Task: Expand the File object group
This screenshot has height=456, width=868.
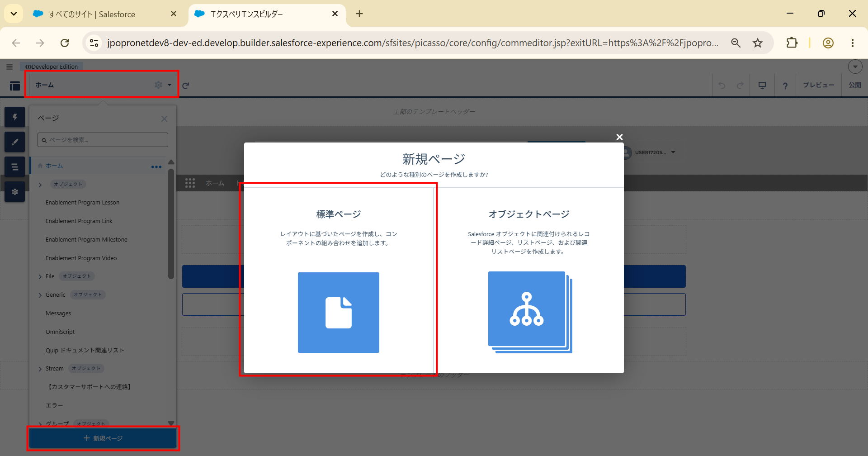Action: pyautogui.click(x=40, y=276)
